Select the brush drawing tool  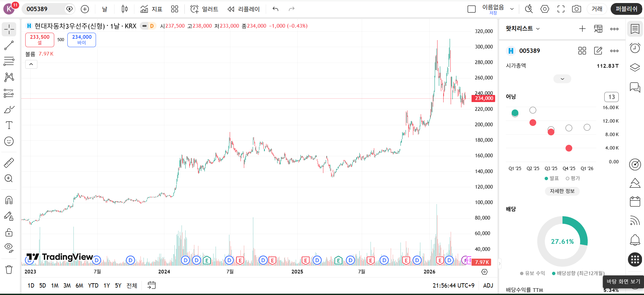(9, 109)
